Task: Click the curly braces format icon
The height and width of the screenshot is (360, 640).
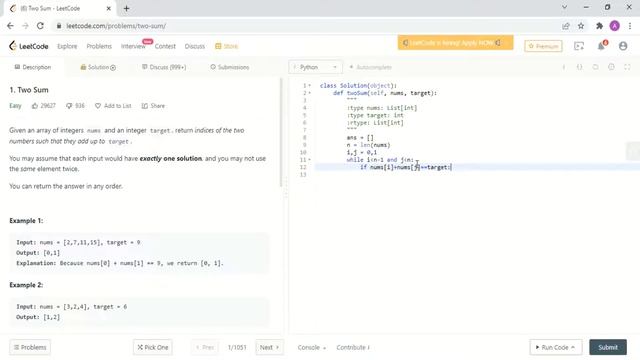Action: (580, 67)
